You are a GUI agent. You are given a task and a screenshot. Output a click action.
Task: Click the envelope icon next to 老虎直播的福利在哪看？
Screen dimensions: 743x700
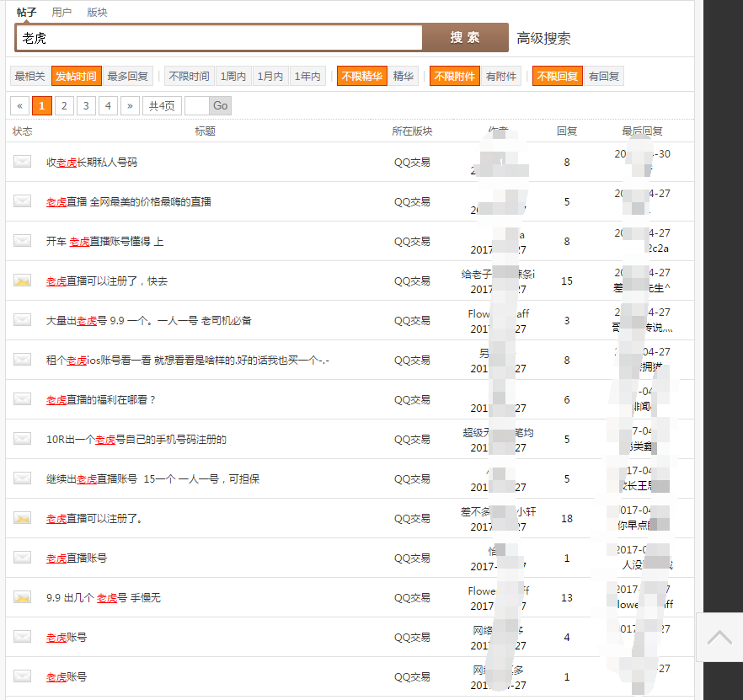click(22, 399)
